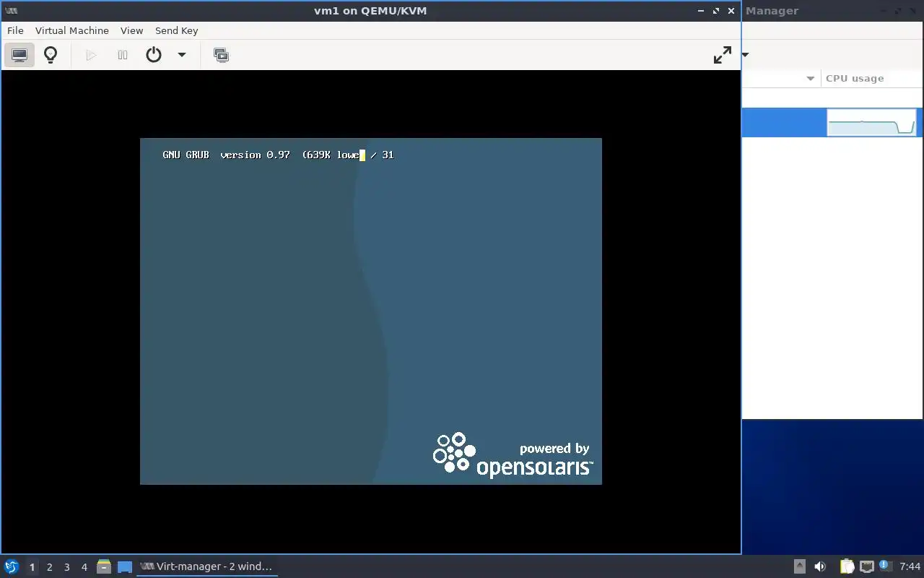Switch the VM viewer to fullscreen
This screenshot has width=924, height=578.
(723, 55)
